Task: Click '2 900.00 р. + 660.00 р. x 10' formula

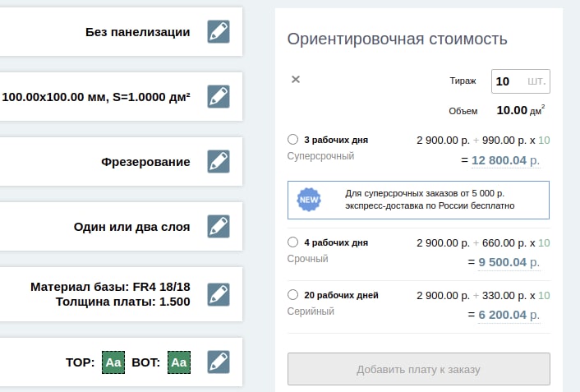Action: (483, 242)
